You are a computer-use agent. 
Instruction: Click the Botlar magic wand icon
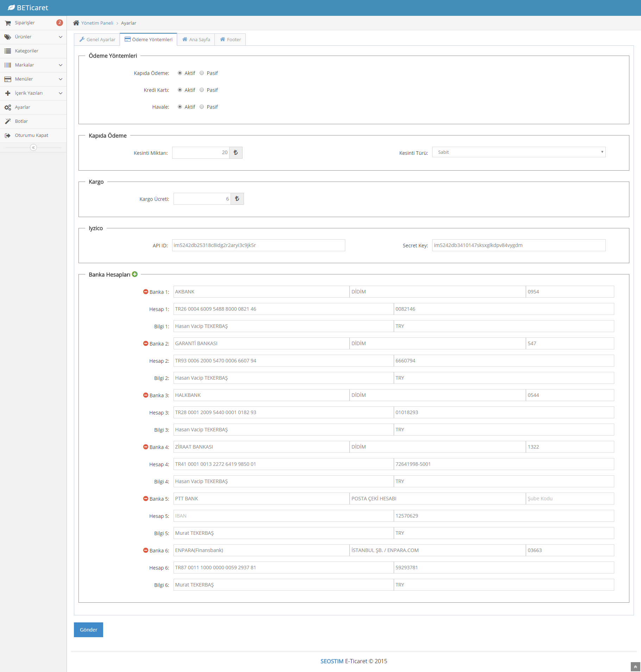8,121
